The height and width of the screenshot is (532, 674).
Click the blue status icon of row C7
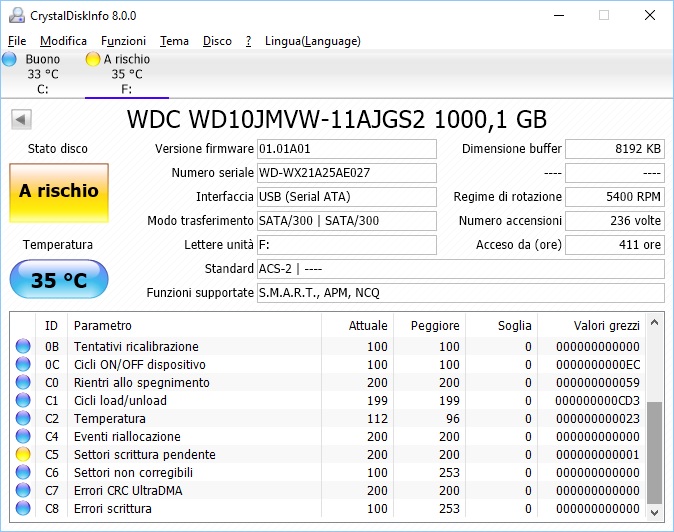pyautogui.click(x=23, y=490)
